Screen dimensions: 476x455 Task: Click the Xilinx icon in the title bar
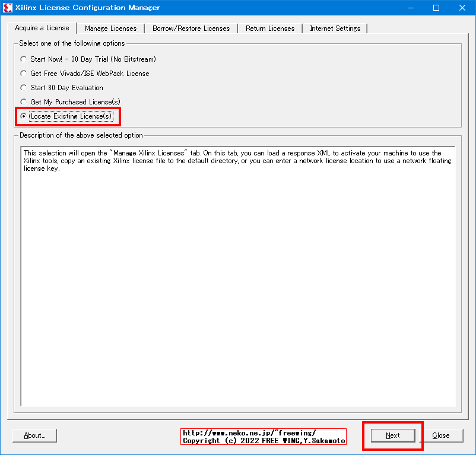tap(8, 8)
